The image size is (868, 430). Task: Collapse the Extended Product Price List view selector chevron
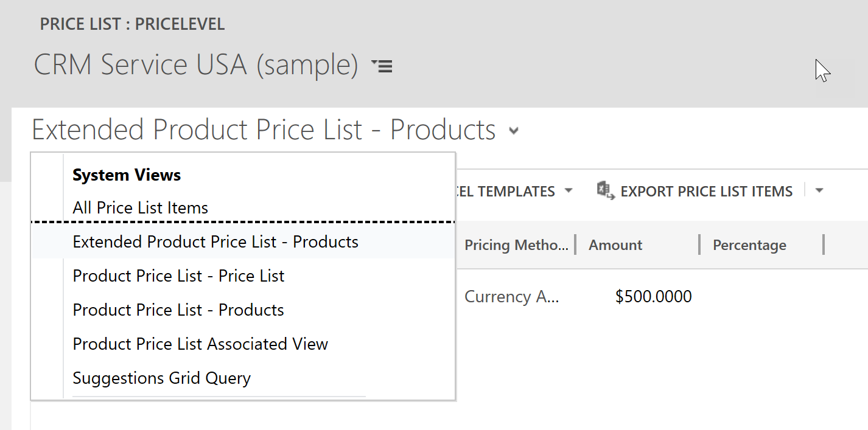[513, 131]
